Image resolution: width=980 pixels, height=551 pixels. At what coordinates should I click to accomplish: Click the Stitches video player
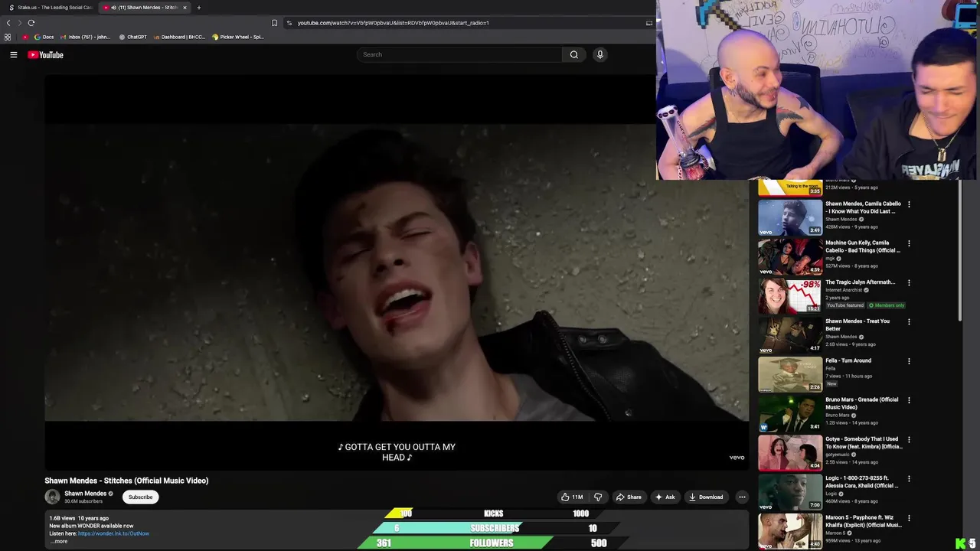pos(397,272)
